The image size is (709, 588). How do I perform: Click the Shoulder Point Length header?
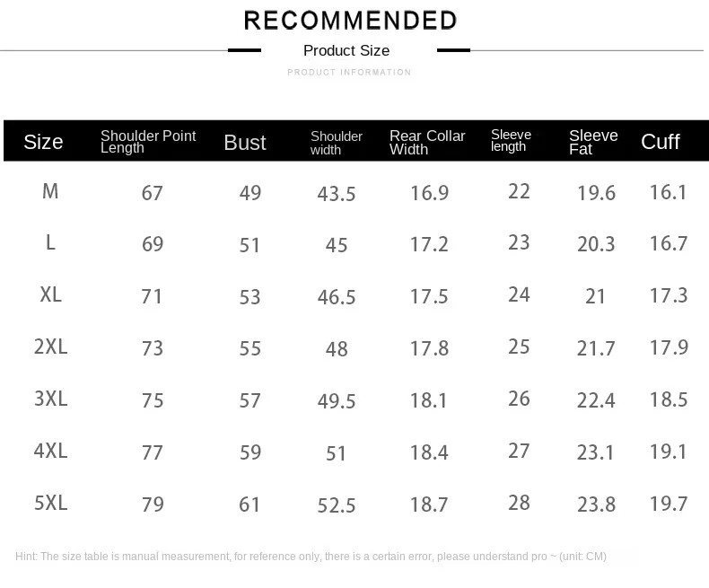(x=147, y=142)
